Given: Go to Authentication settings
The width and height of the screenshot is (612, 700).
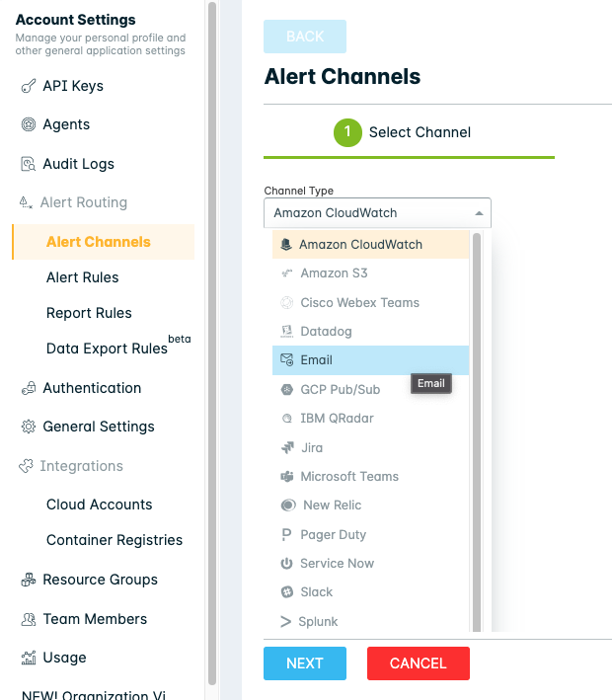Looking at the screenshot, I should [92, 388].
